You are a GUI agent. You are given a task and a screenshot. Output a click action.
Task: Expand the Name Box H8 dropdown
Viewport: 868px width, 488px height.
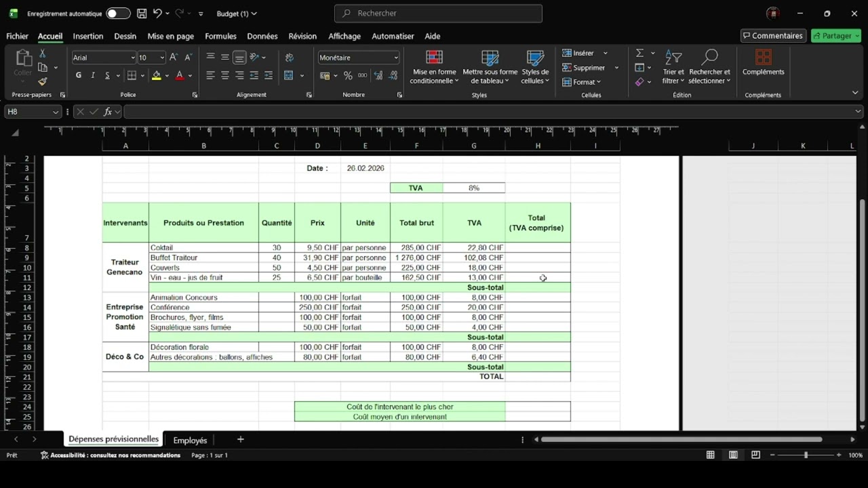[x=55, y=112]
